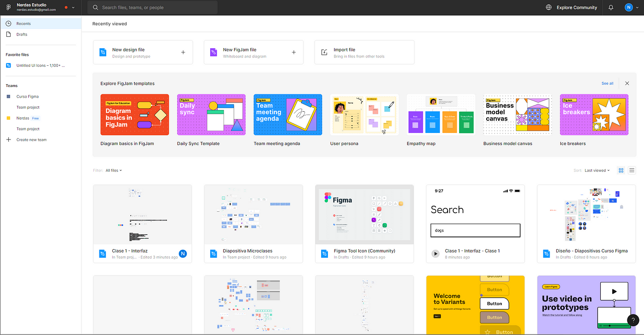This screenshot has width=644, height=335.
Task: Click the purple FigJam file icon
Action: coord(213,52)
